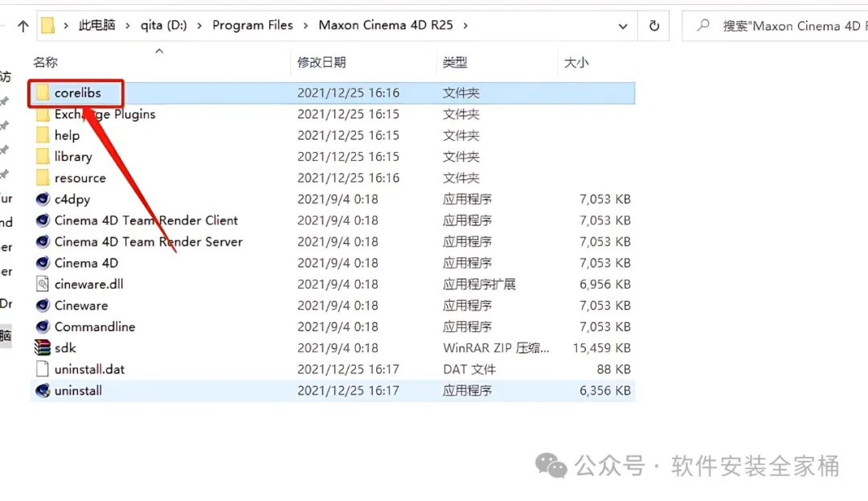Screen dimensions: 868x501
Task: Click the Commandline application icon
Action: pos(43,326)
